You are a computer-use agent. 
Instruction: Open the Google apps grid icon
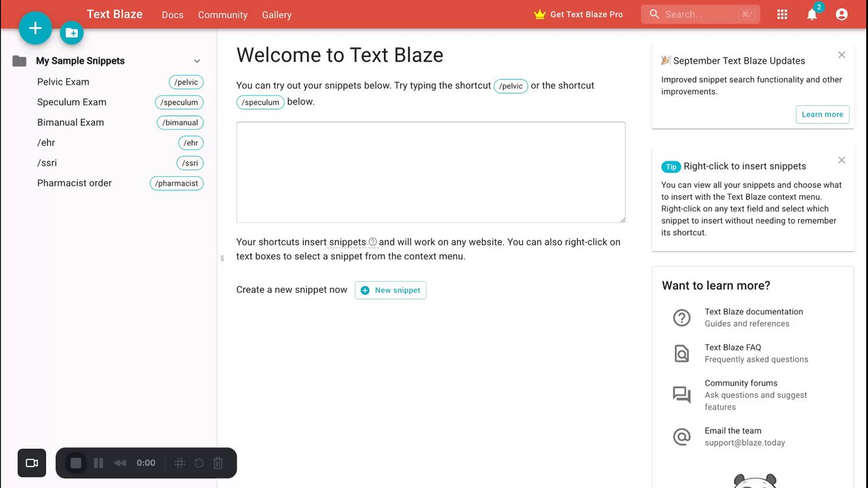[x=782, y=14]
